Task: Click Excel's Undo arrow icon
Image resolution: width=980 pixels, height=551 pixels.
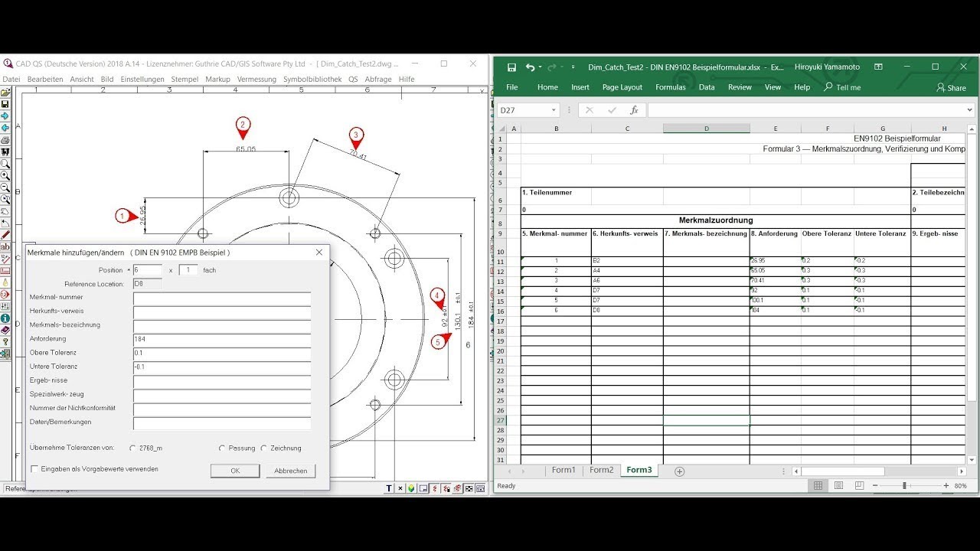Action: pos(530,67)
